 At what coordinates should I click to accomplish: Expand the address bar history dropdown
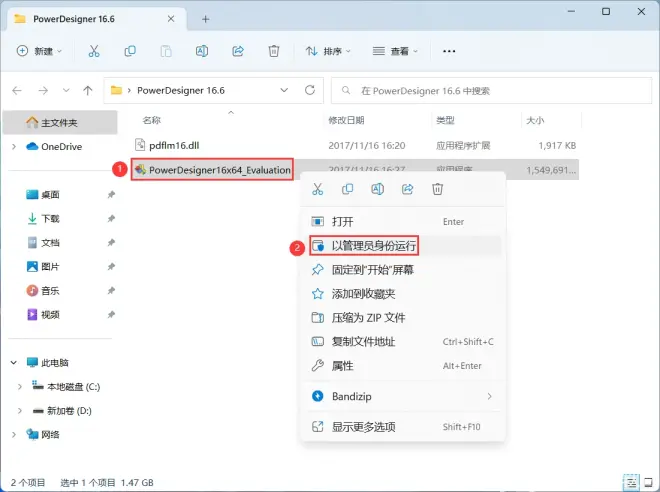tap(284, 90)
